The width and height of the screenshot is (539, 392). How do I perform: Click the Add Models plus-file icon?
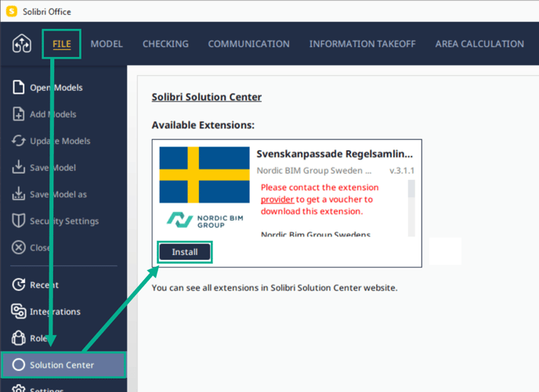[19, 114]
